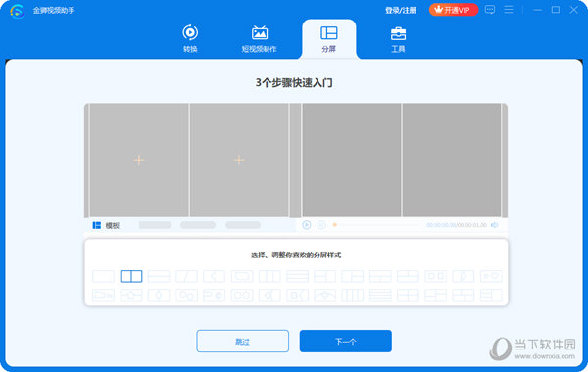This screenshot has height=372, width=588.
Task: Choose the three-column layout template
Action: click(269, 276)
